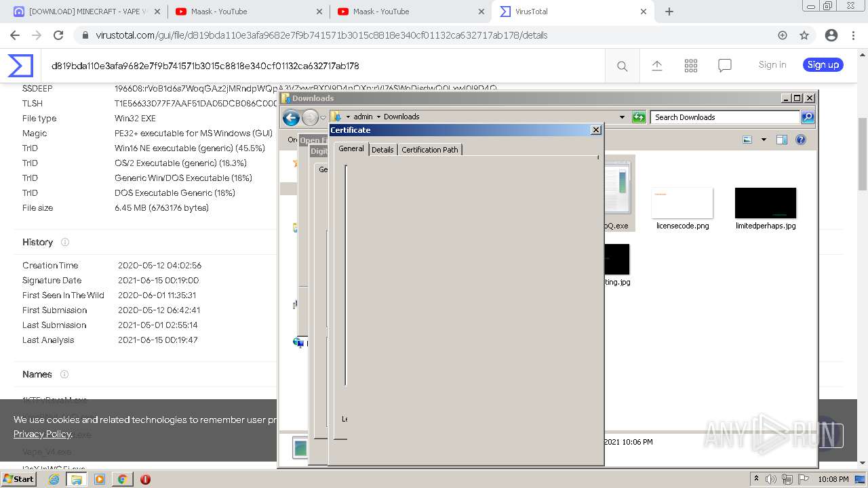
Task: Open Windows Start menu
Action: click(19, 479)
